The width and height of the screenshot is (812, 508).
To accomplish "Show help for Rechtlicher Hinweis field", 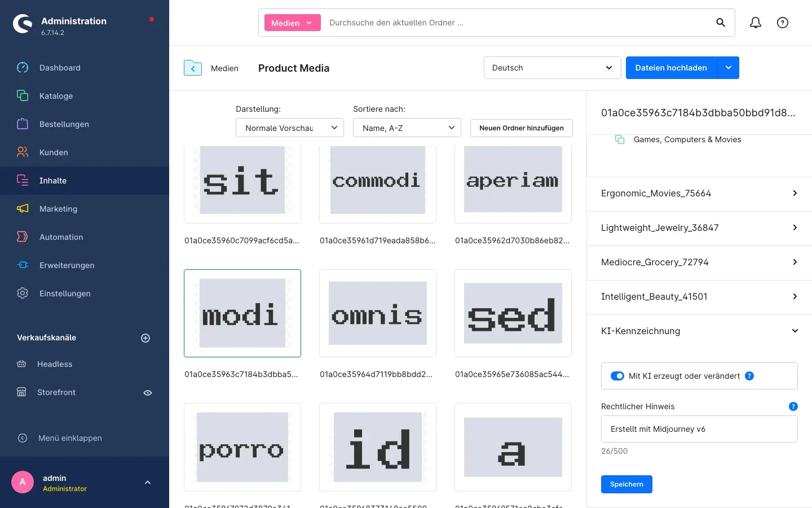I will [x=793, y=406].
